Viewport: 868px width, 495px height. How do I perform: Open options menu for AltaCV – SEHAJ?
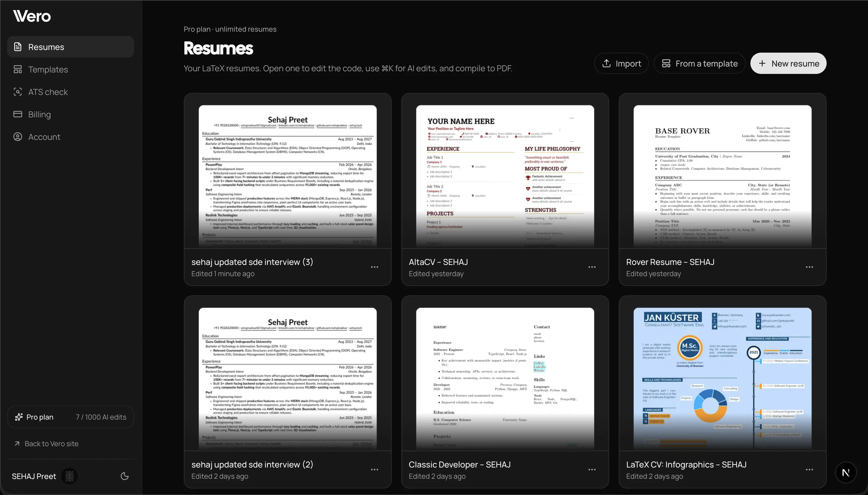click(592, 267)
